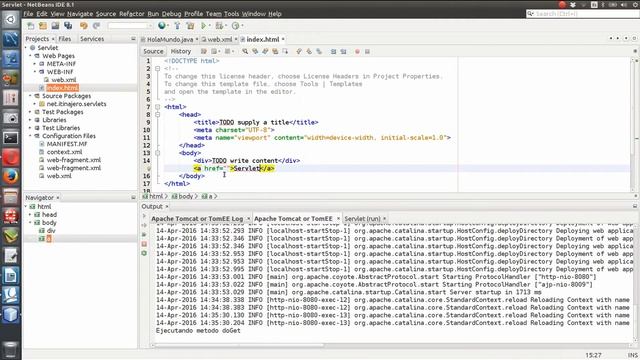Open the Terminal launcher icon
Screen dimensions: 640x360
coord(11,138)
